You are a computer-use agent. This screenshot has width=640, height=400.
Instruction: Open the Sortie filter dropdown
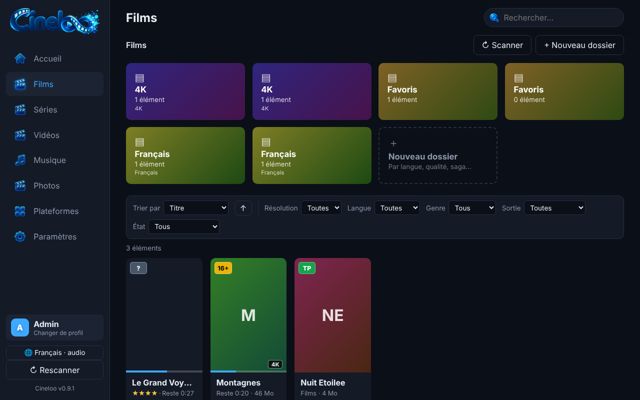(x=555, y=208)
